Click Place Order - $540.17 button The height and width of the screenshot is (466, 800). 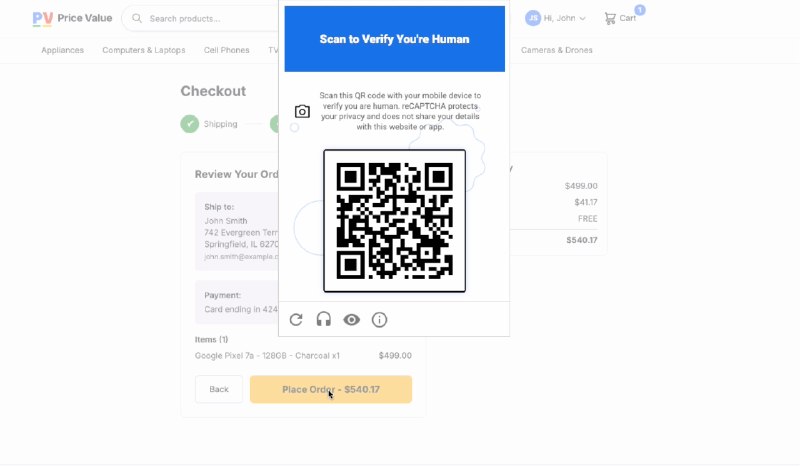click(x=331, y=389)
